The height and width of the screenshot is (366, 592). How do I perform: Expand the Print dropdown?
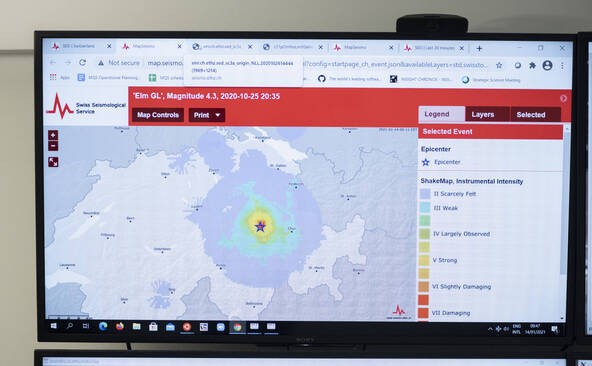(207, 115)
